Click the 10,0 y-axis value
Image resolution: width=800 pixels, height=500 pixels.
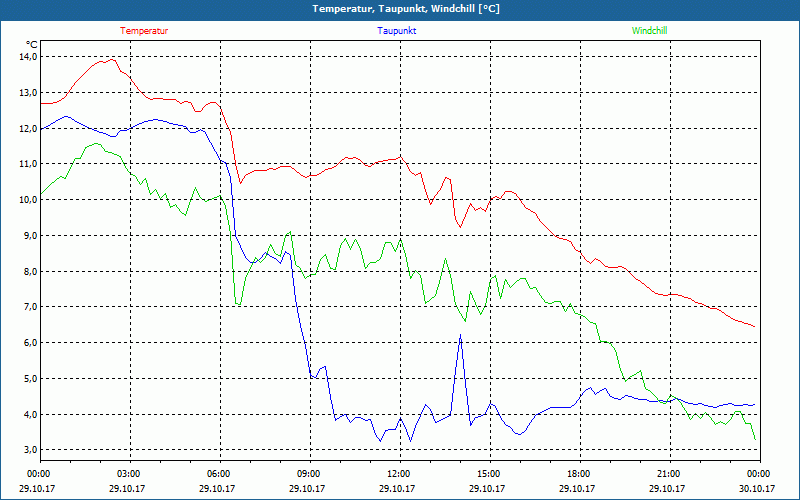pos(29,199)
